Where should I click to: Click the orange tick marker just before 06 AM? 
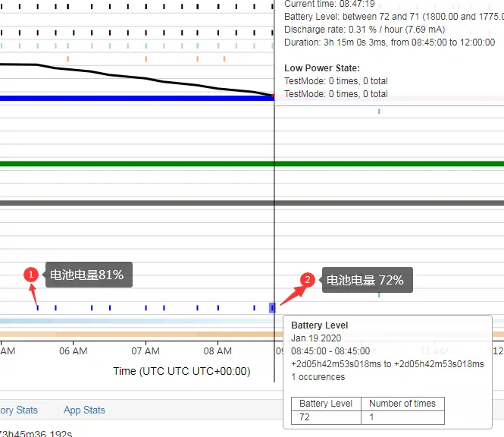(x=67, y=58)
